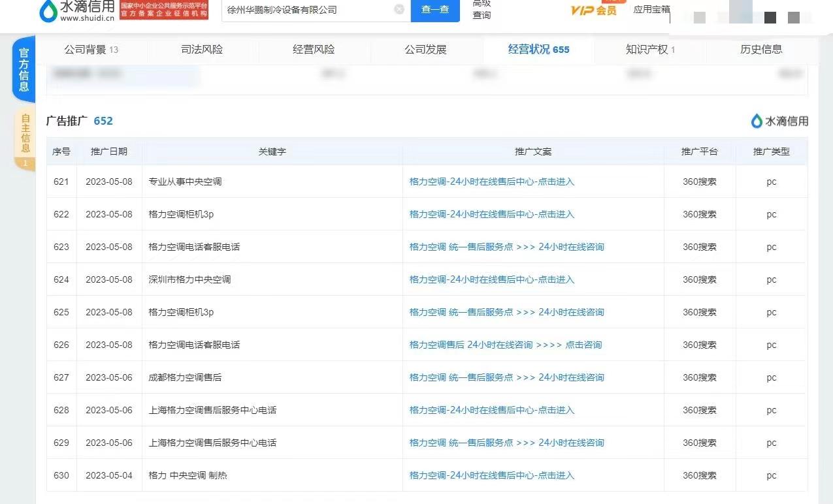This screenshot has height=504, width=833.
Task: Open the VIP会员 membership link
Action: (x=594, y=10)
